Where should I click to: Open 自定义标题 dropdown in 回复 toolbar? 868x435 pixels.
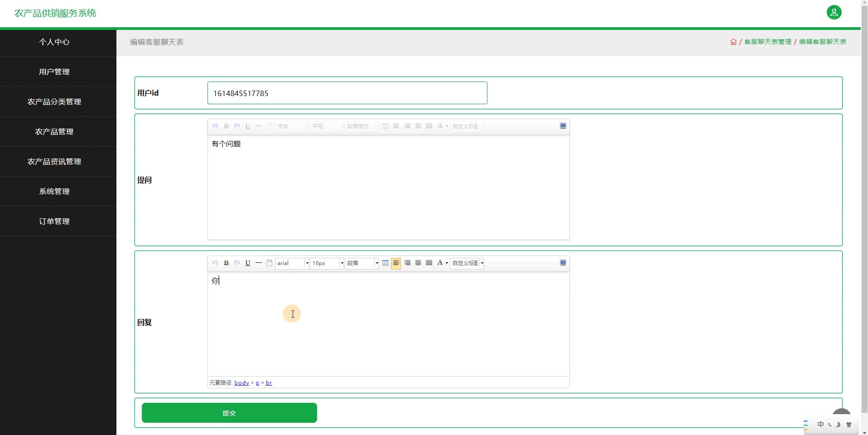point(467,263)
